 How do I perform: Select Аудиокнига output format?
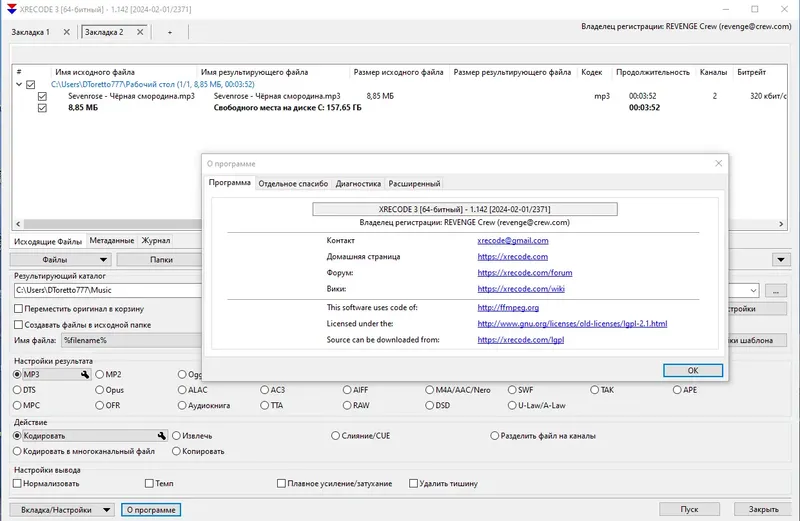coord(182,405)
